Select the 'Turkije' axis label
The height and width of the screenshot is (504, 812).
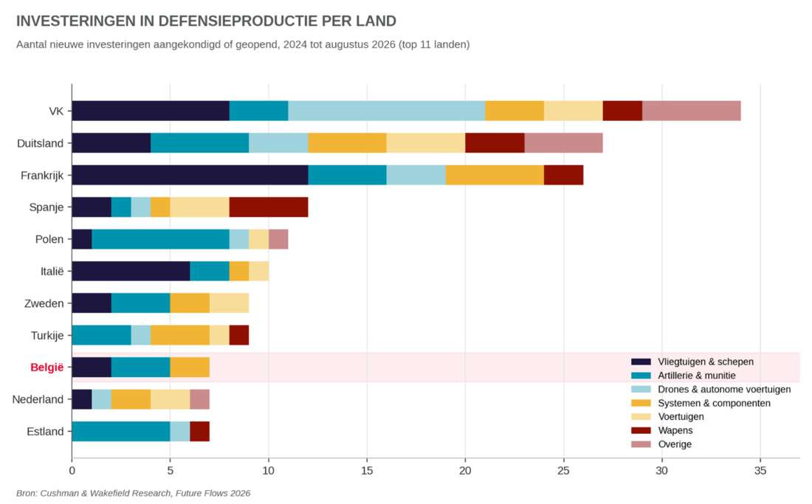47,335
